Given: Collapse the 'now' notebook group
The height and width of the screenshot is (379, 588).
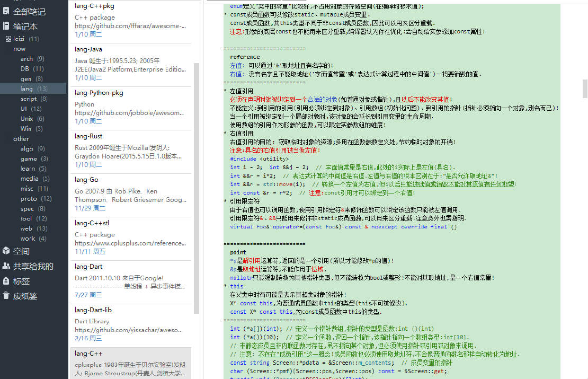Looking at the screenshot, I should coord(20,49).
